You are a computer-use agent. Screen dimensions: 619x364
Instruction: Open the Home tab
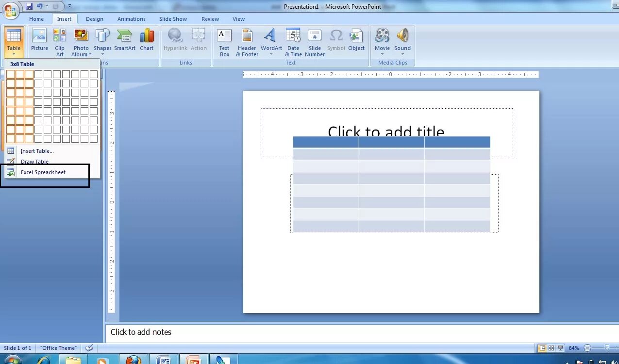point(36,19)
